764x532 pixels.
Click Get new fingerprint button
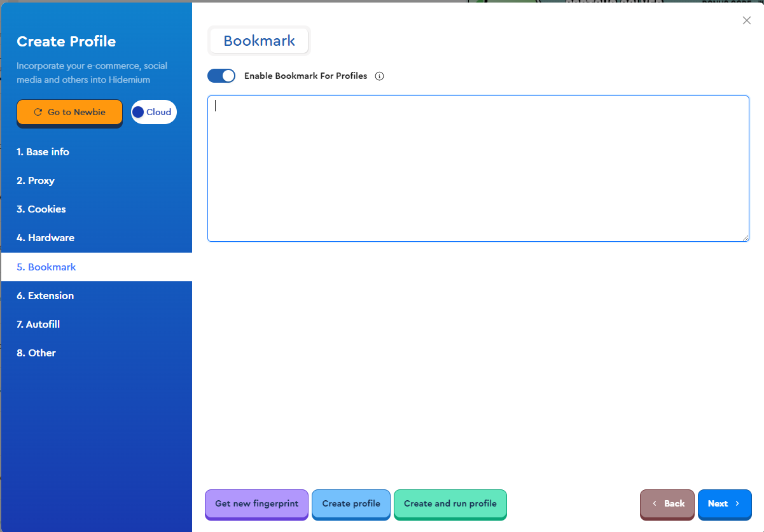click(x=256, y=503)
